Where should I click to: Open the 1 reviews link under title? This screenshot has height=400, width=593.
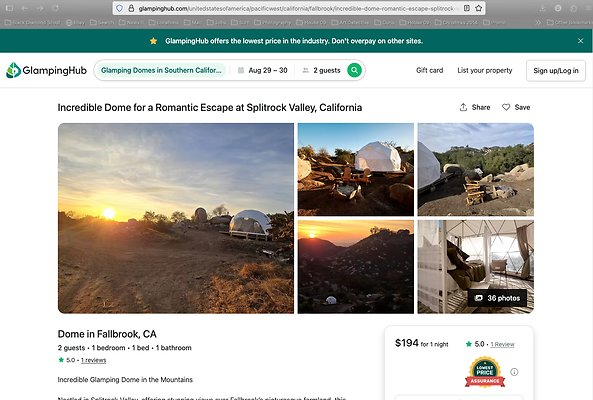pyautogui.click(x=93, y=360)
